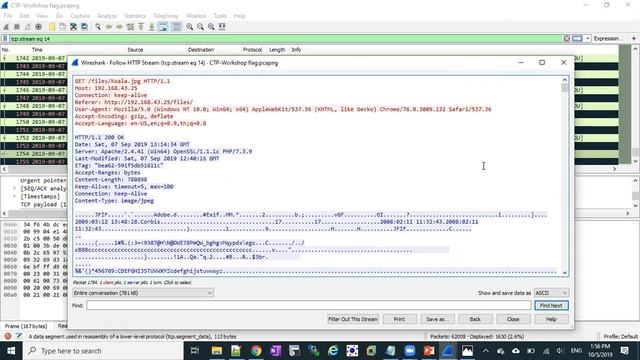
Task: Start capture with the shark fin icon
Action: point(6,27)
